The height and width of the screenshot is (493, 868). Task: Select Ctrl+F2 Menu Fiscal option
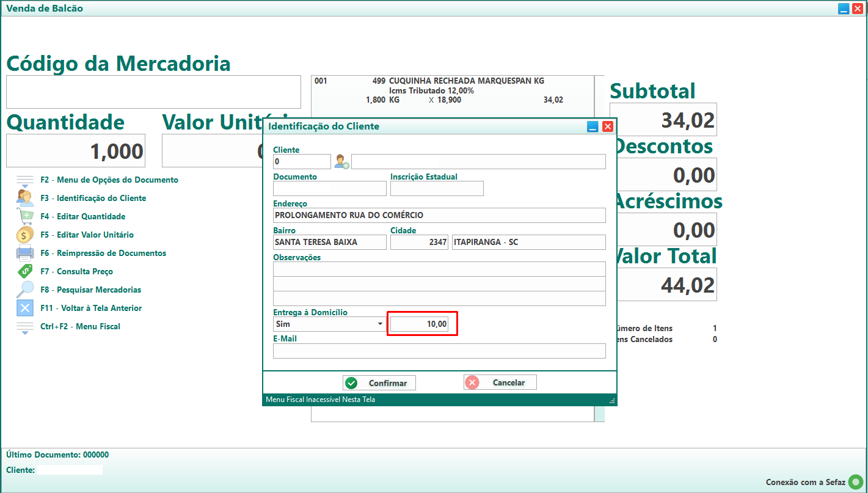coord(80,326)
